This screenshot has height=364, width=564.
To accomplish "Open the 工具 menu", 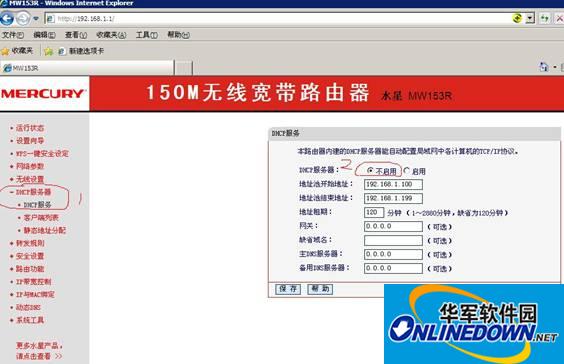I will coord(146,35).
